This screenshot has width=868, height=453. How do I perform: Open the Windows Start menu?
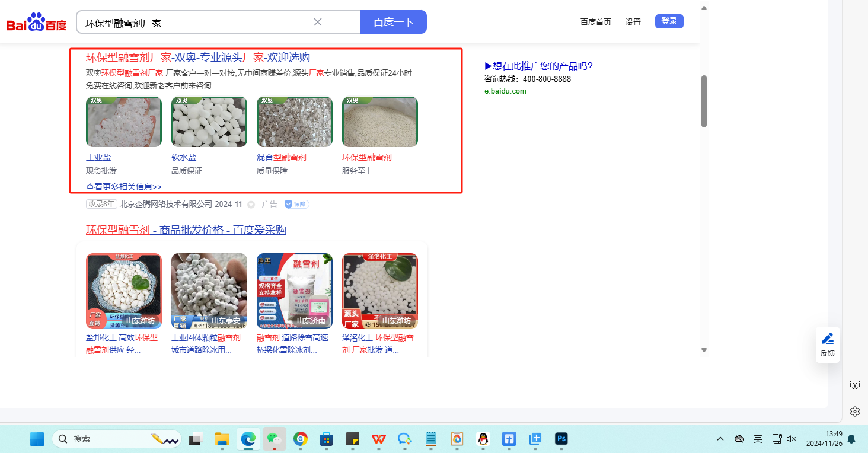(37, 439)
